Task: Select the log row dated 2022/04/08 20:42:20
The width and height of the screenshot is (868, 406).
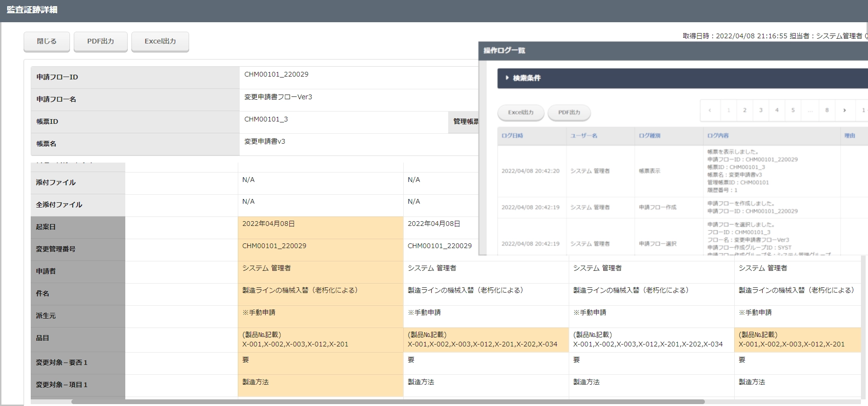Action: pyautogui.click(x=683, y=171)
